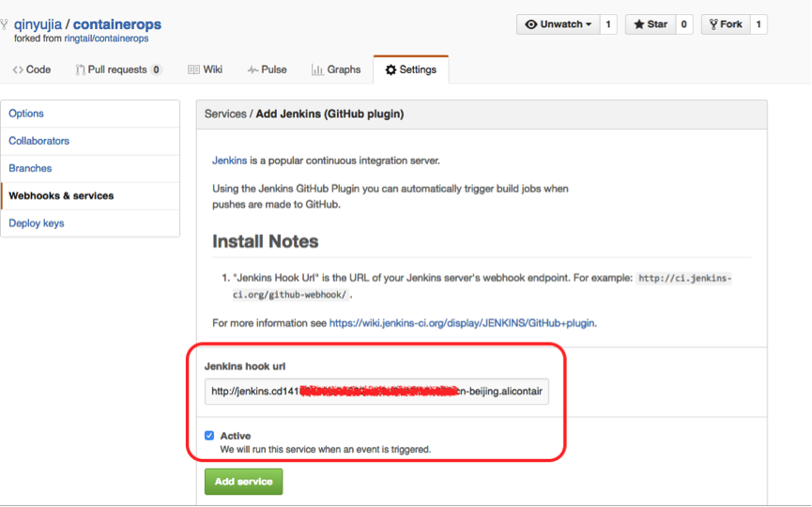Screen dimensions: 812x507
Task: Click the watchers count of 1
Action: [x=608, y=24]
